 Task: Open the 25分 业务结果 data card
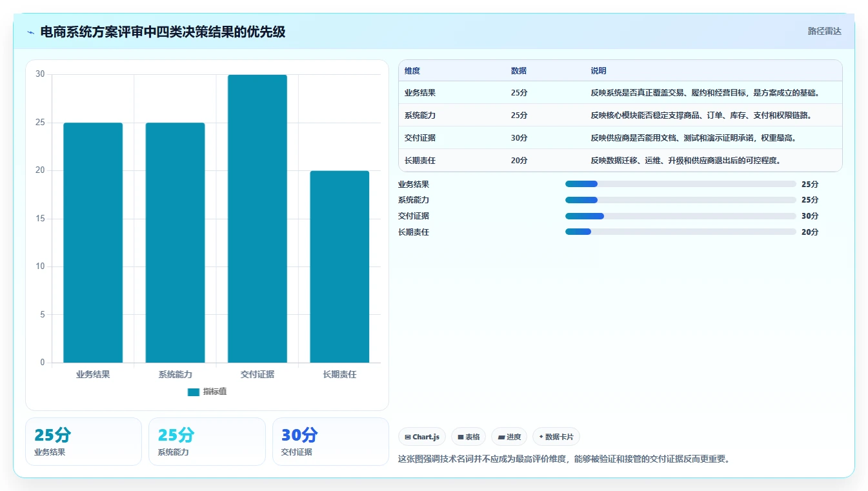pyautogui.click(x=83, y=441)
